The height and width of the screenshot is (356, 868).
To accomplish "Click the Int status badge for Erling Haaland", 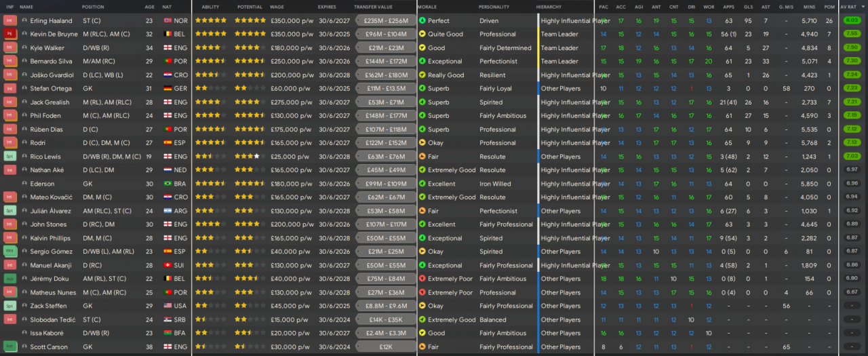I will click(9, 20).
